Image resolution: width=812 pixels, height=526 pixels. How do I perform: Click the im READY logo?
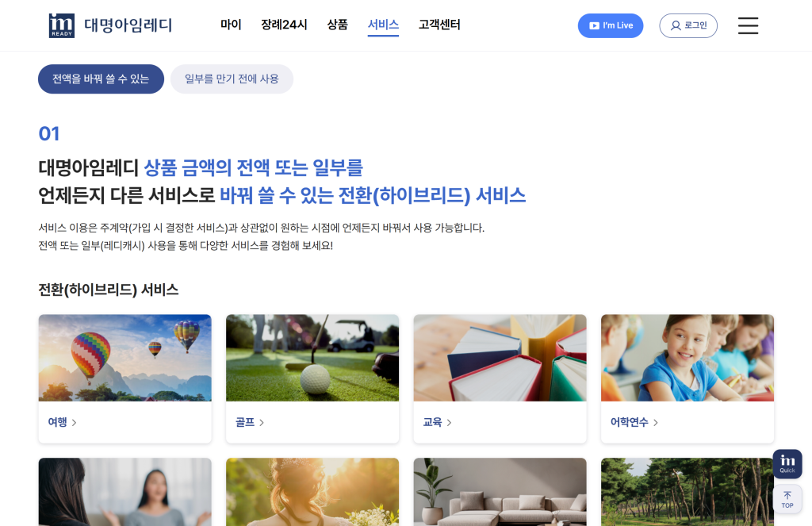[62, 25]
